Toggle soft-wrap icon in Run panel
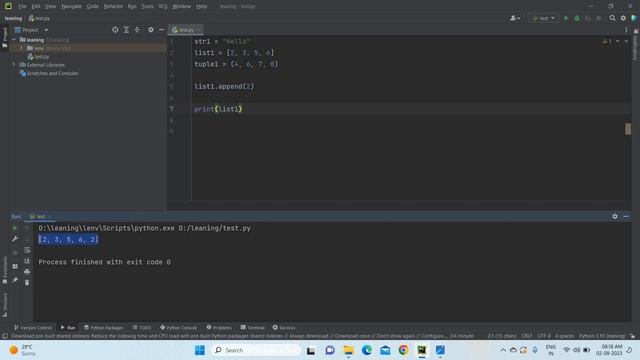This screenshot has height=360, width=640. click(x=27, y=250)
